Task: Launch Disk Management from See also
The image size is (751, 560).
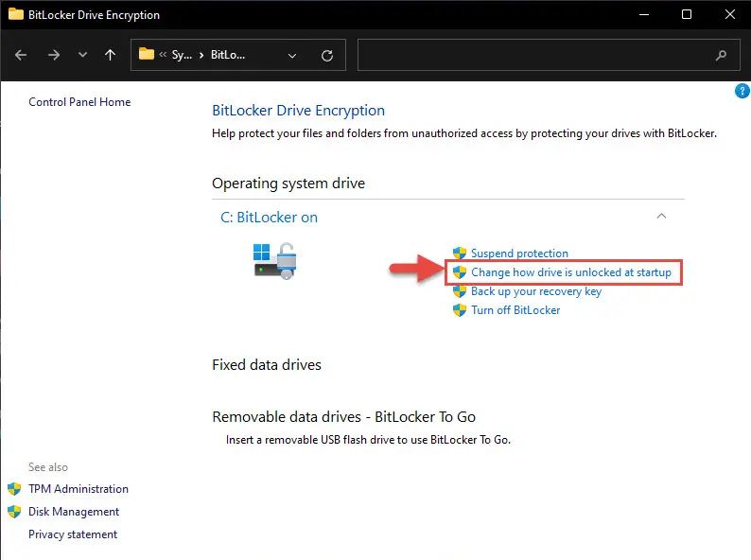Action: pyautogui.click(x=74, y=512)
